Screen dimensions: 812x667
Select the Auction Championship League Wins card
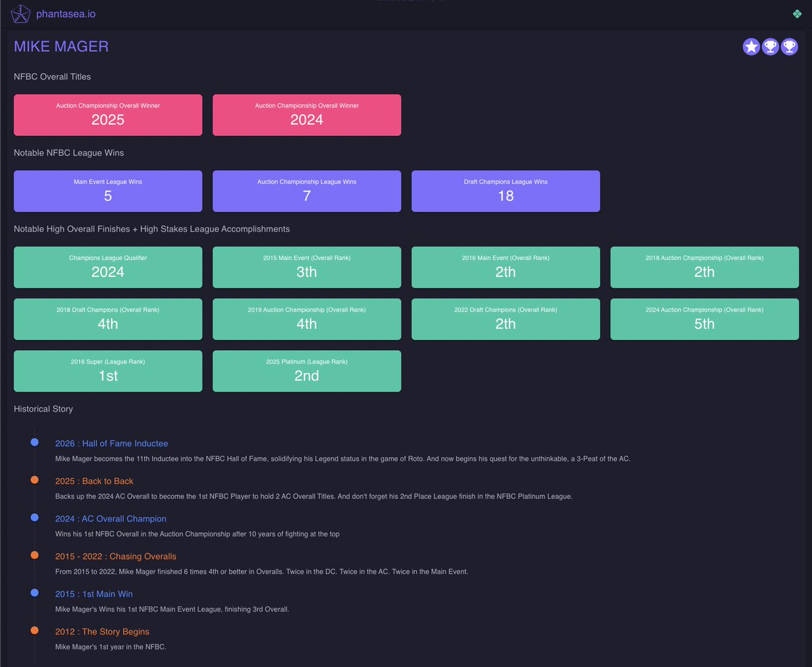click(307, 191)
